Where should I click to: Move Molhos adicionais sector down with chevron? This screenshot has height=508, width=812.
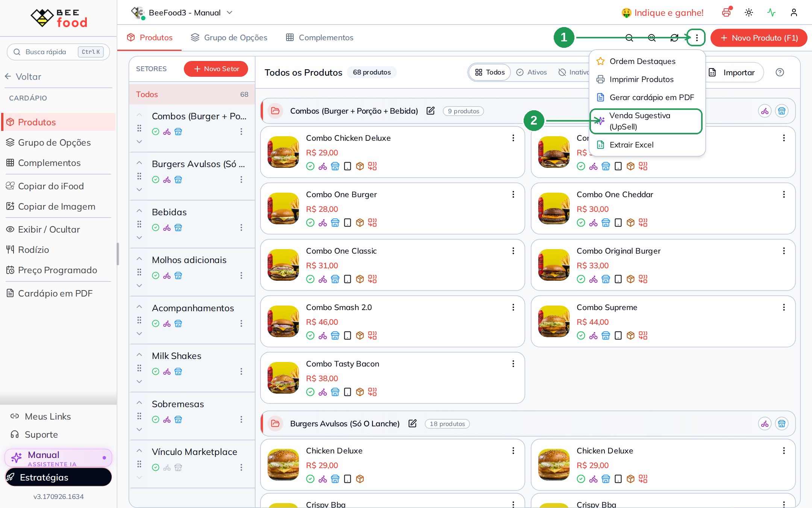click(139, 285)
